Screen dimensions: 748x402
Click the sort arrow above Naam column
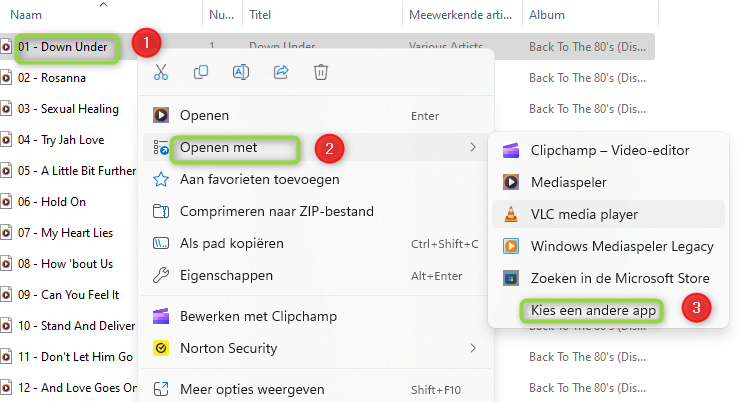(103, 5)
